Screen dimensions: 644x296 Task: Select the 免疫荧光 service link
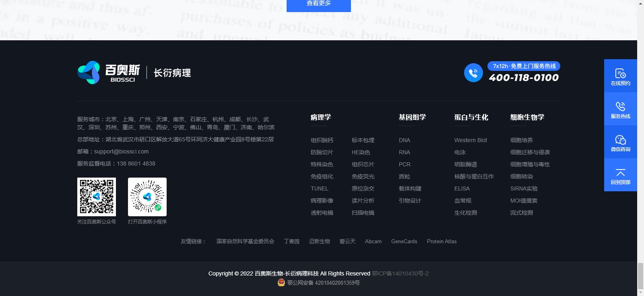tap(363, 176)
